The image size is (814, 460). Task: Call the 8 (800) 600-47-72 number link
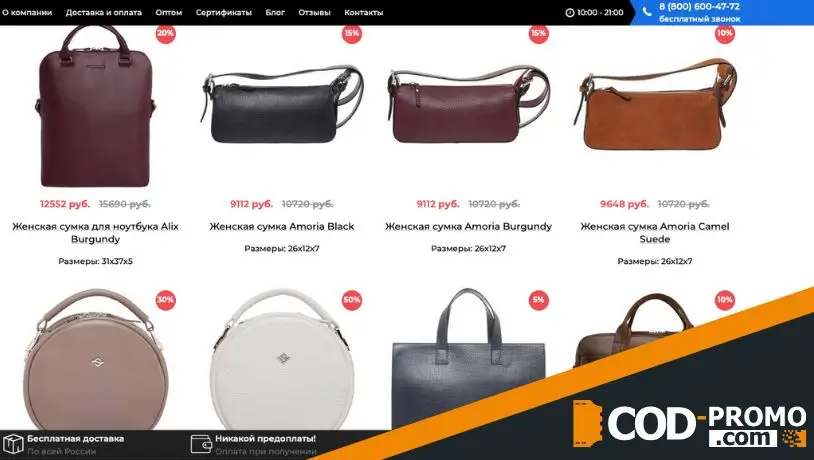tap(699, 7)
